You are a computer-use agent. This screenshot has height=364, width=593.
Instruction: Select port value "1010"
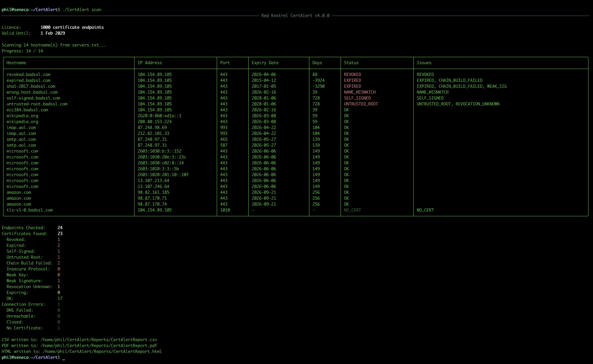coord(225,210)
